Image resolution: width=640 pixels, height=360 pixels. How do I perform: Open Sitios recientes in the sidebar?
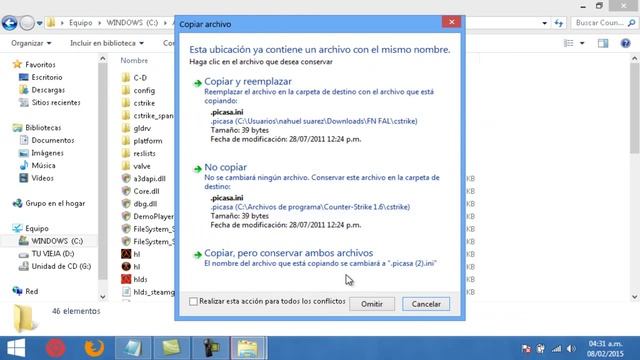point(56,102)
